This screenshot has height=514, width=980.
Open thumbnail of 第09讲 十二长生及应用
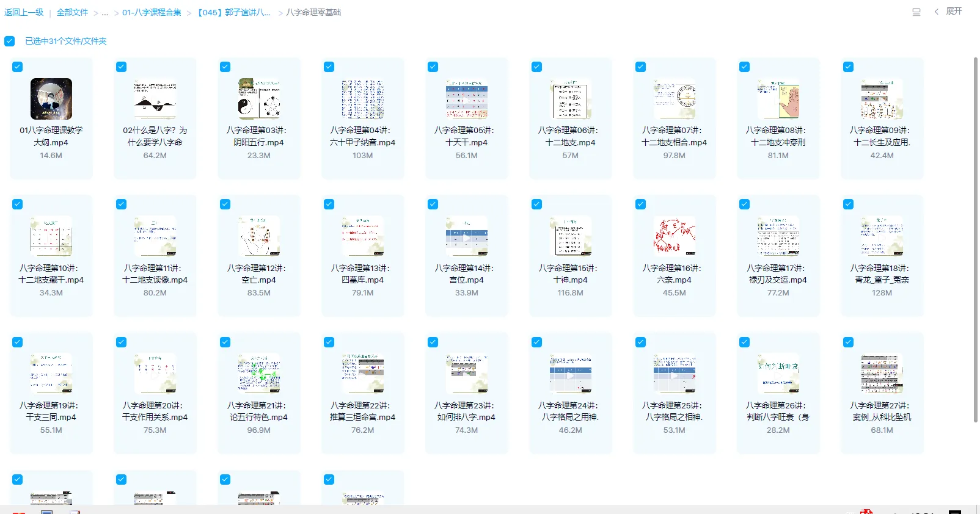[x=882, y=99]
